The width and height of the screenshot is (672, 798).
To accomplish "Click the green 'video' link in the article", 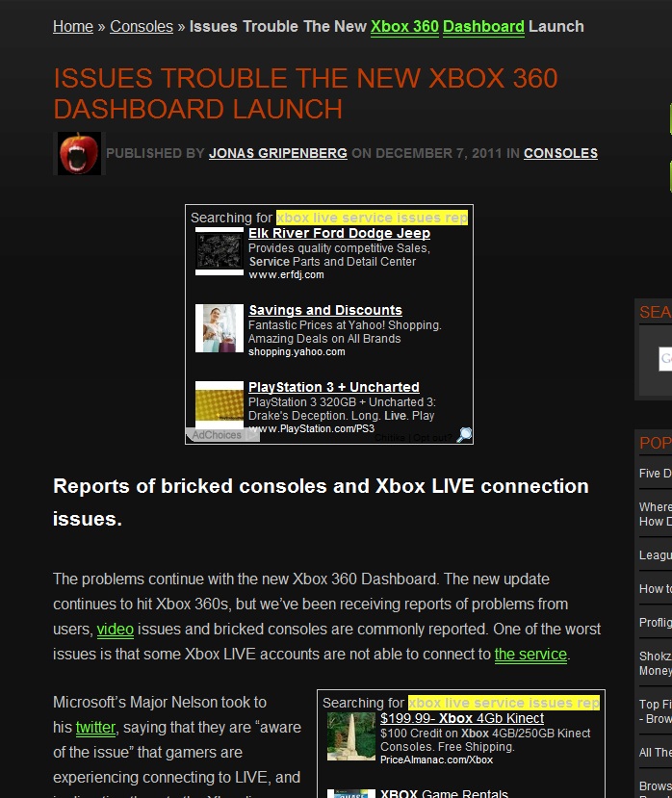I will click(116, 630).
